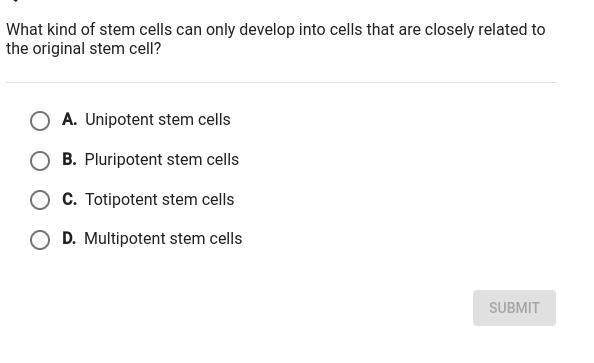594x363 pixels.
Task: Click the bold "B." option letter
Action: 69,159
